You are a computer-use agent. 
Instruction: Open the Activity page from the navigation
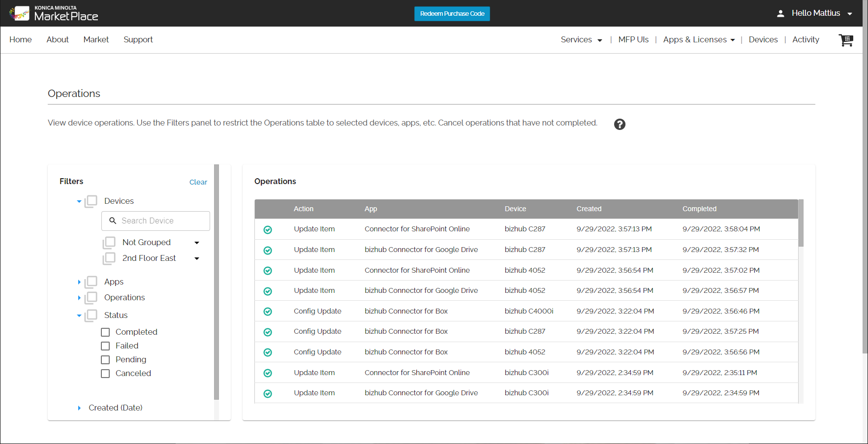[x=806, y=39]
